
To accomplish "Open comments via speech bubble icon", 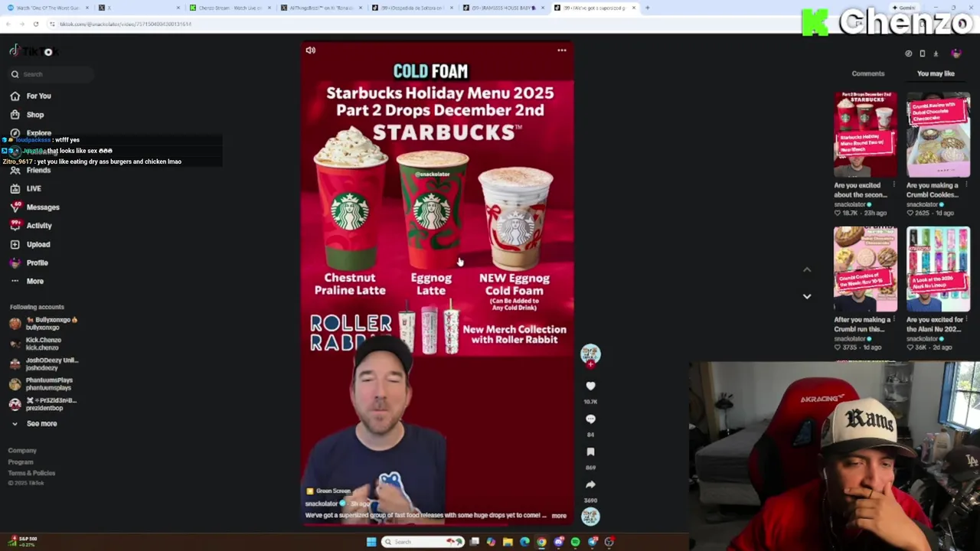I will click(x=590, y=419).
